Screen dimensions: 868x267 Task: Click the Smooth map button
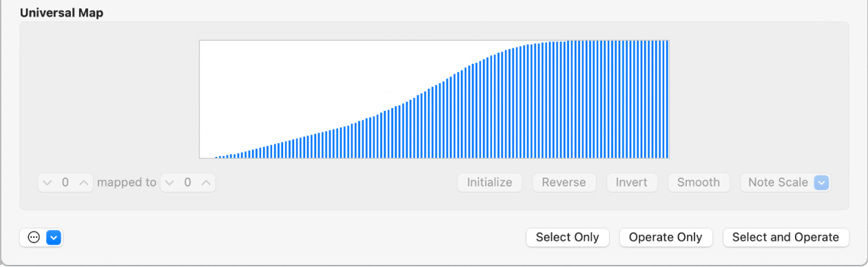coord(698,182)
